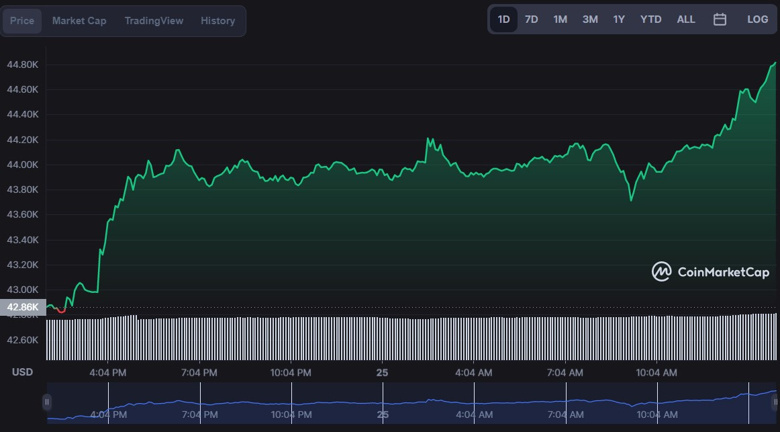The width and height of the screenshot is (780, 432).
Task: Select the 1M time range
Action: (x=560, y=19)
